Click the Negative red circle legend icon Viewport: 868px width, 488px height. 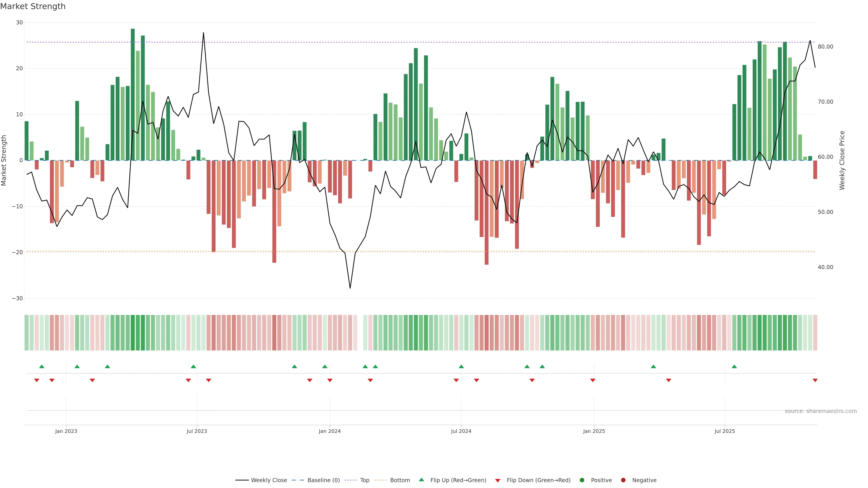click(623, 480)
